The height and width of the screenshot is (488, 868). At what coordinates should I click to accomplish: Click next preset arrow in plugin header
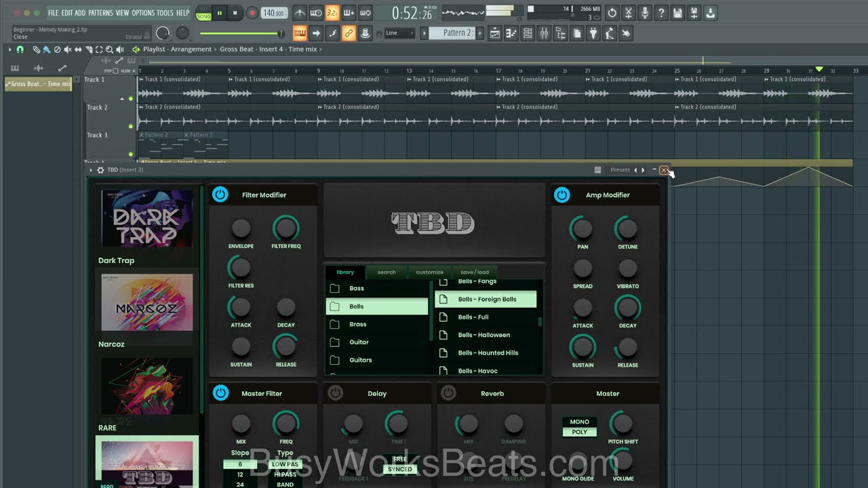click(643, 170)
